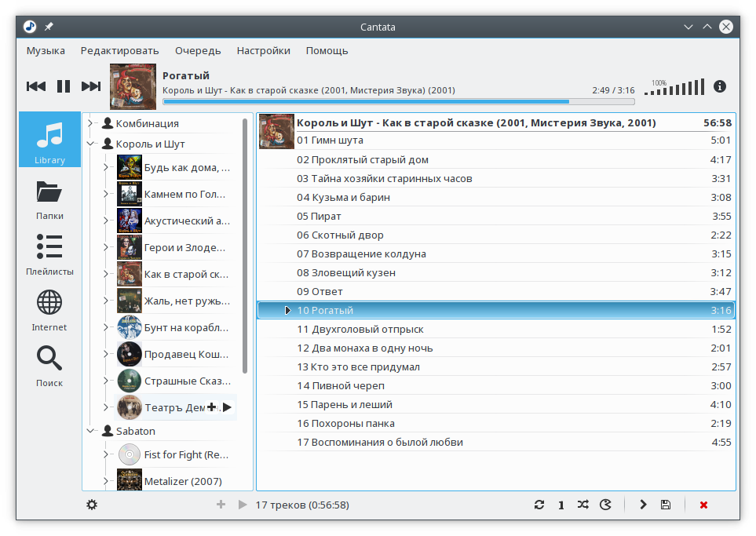Skip to next track
This screenshot has height=536, width=756.
tap(91, 86)
